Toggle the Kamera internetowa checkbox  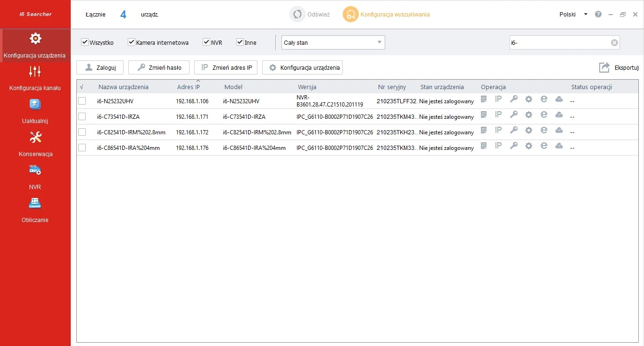pos(132,42)
